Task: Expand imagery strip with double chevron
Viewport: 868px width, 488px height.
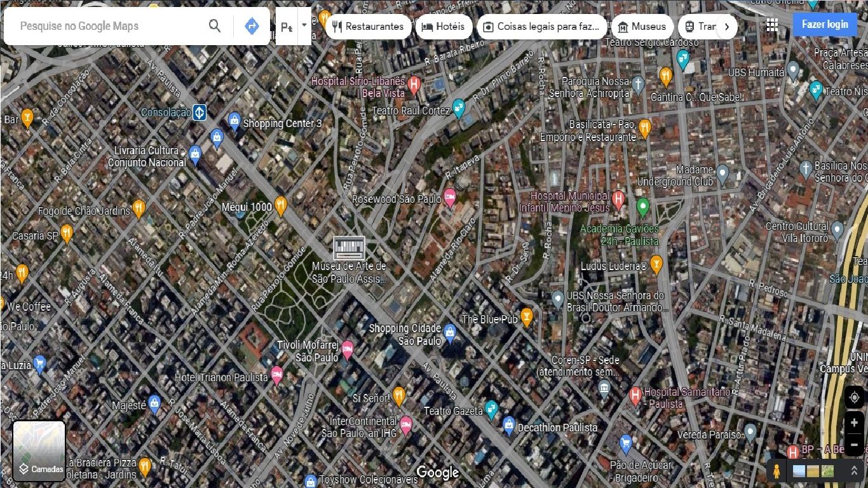Action: click(854, 471)
